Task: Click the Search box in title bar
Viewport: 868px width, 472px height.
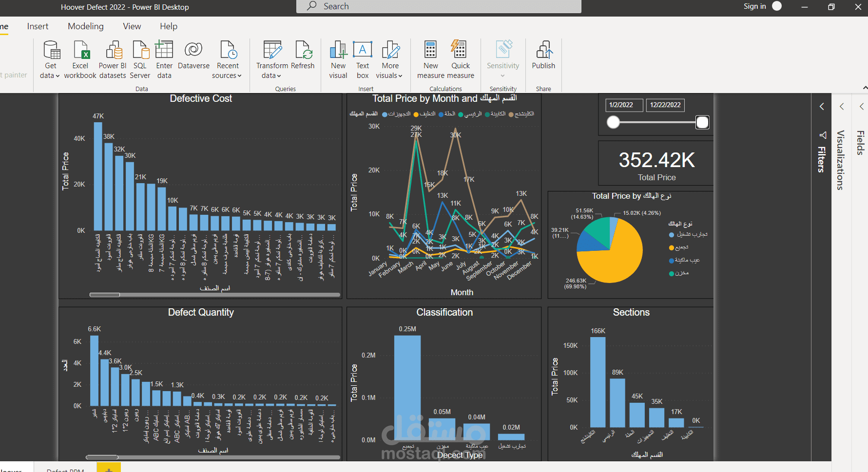Action: point(439,6)
